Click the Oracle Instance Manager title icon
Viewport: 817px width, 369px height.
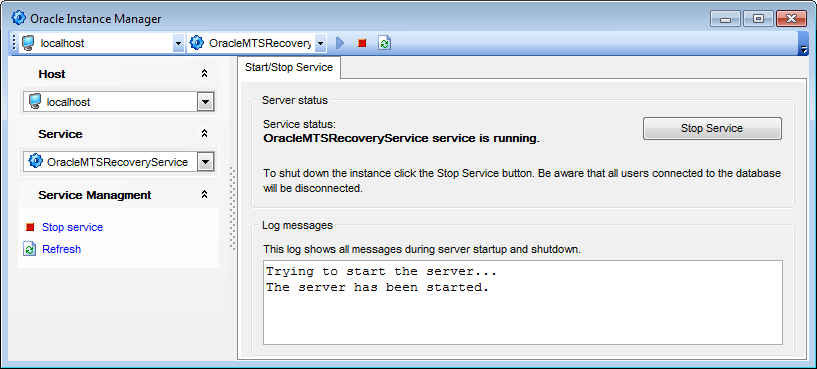click(19, 19)
